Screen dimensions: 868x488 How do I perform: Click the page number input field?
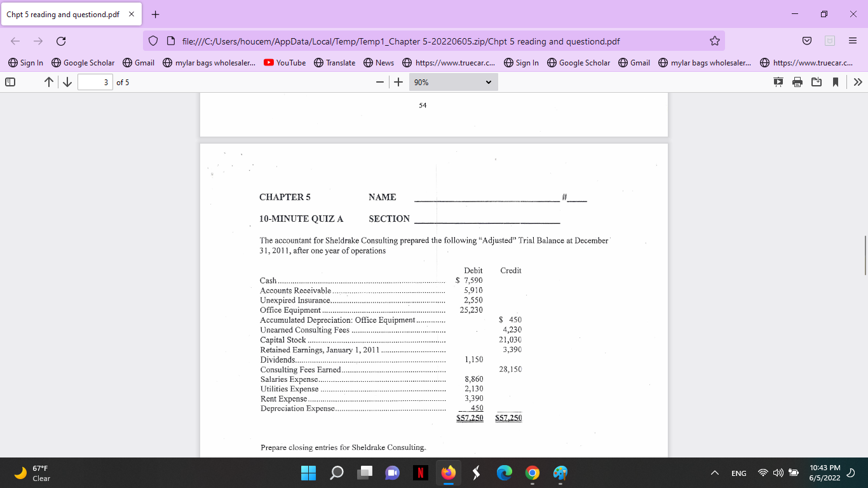(x=95, y=81)
